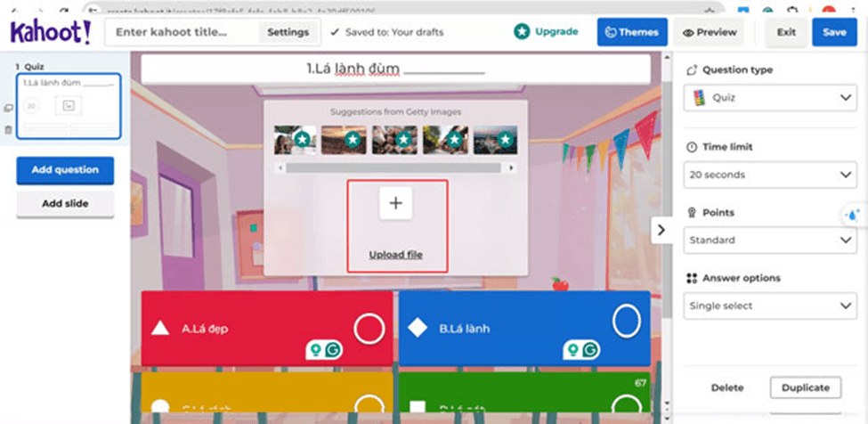The height and width of the screenshot is (424, 868).
Task: Click the Grammarly icon in the red answer A
Action: click(x=333, y=350)
